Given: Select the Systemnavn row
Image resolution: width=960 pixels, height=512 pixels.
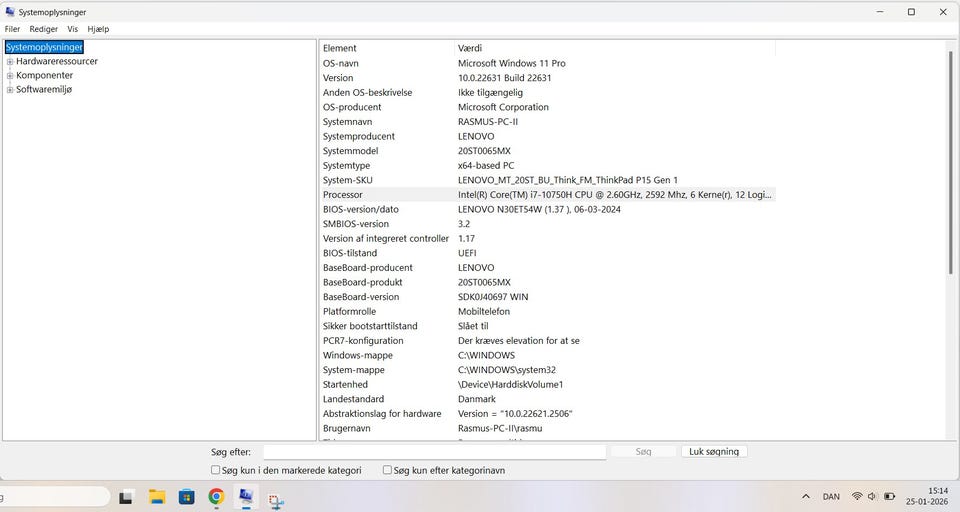Looking at the screenshot, I should click(547, 122).
